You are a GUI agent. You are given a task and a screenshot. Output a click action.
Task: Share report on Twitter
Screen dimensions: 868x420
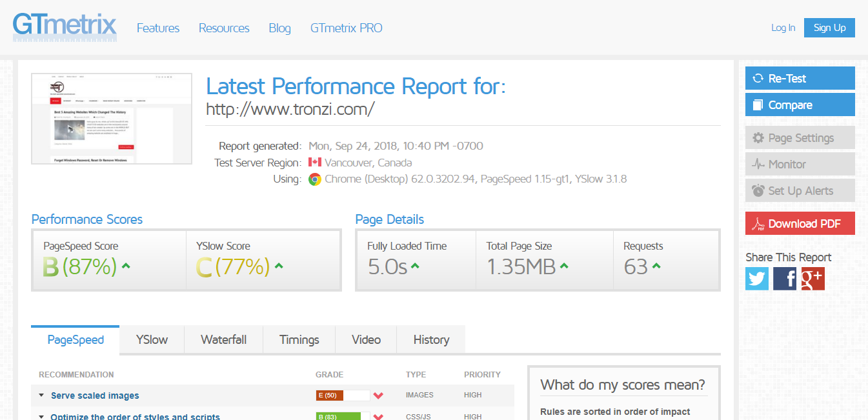pos(757,279)
